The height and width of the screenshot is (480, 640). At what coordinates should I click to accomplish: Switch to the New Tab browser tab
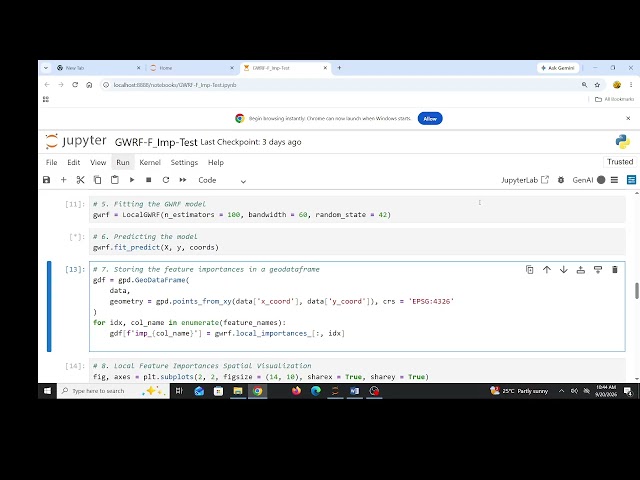[97, 68]
